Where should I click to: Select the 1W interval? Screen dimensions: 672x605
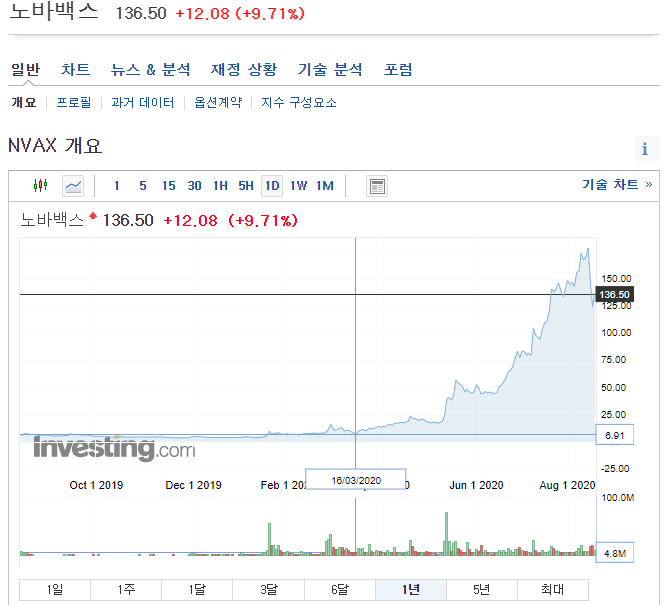298,186
